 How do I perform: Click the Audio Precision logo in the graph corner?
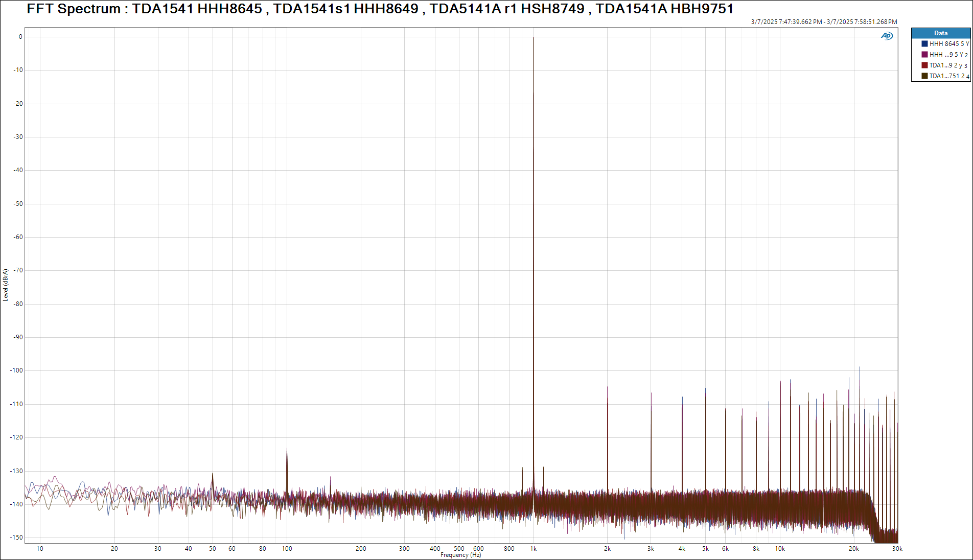click(887, 36)
